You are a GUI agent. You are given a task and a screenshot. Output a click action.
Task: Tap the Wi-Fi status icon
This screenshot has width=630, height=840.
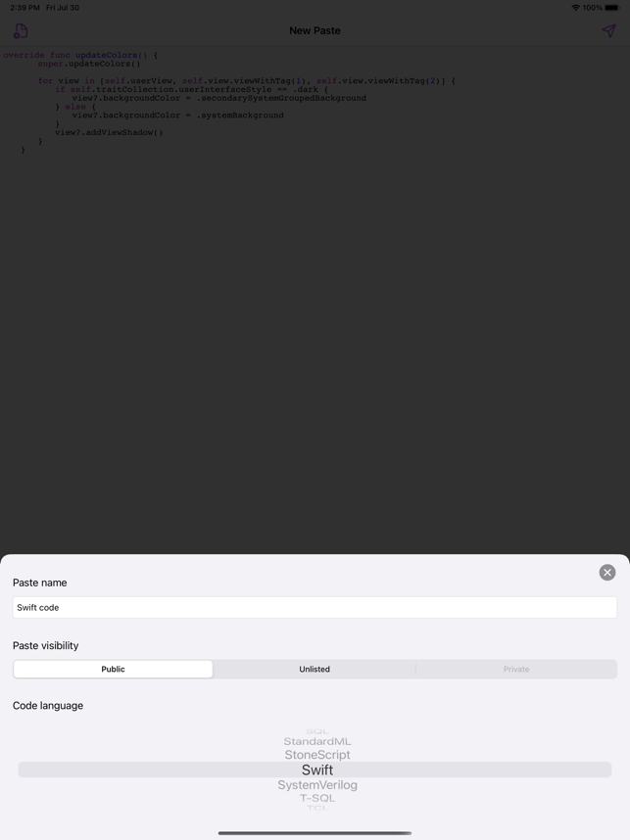575,8
